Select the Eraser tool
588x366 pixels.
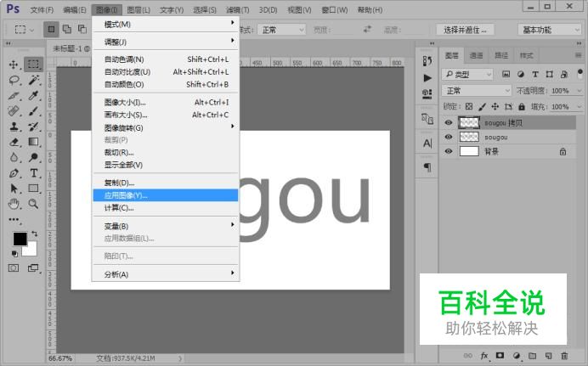point(14,142)
